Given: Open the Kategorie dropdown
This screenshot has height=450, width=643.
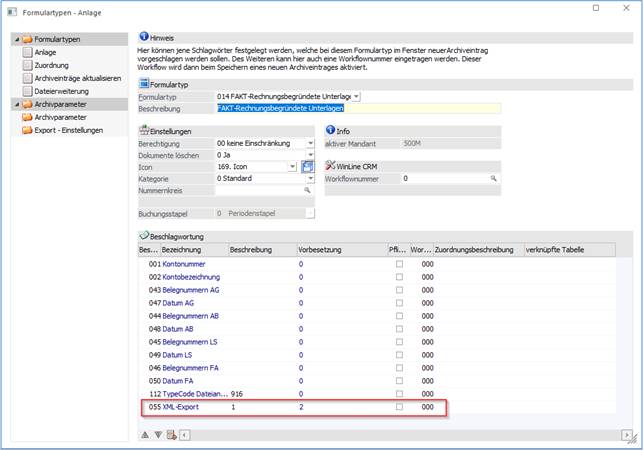Looking at the screenshot, I should coord(310,178).
